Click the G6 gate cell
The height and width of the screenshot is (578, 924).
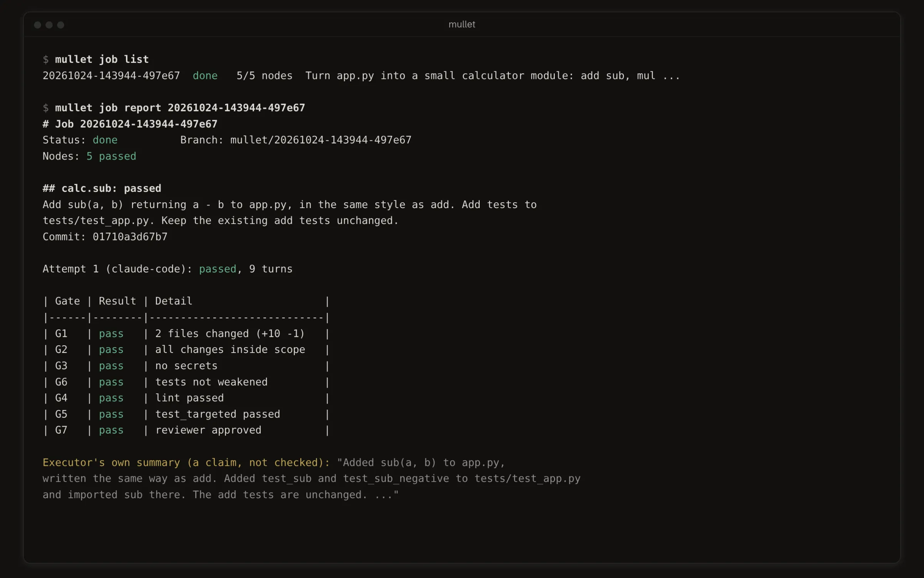coord(61,382)
